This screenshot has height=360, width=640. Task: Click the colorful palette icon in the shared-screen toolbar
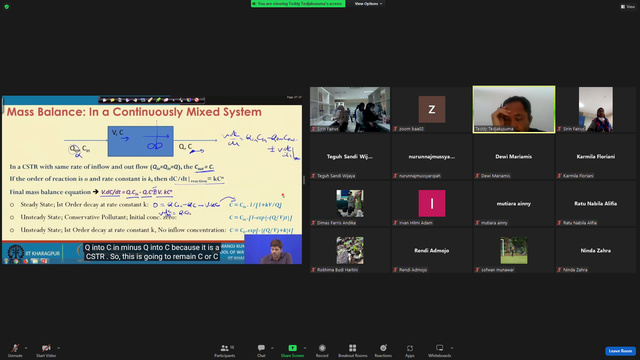[x=189, y=100]
